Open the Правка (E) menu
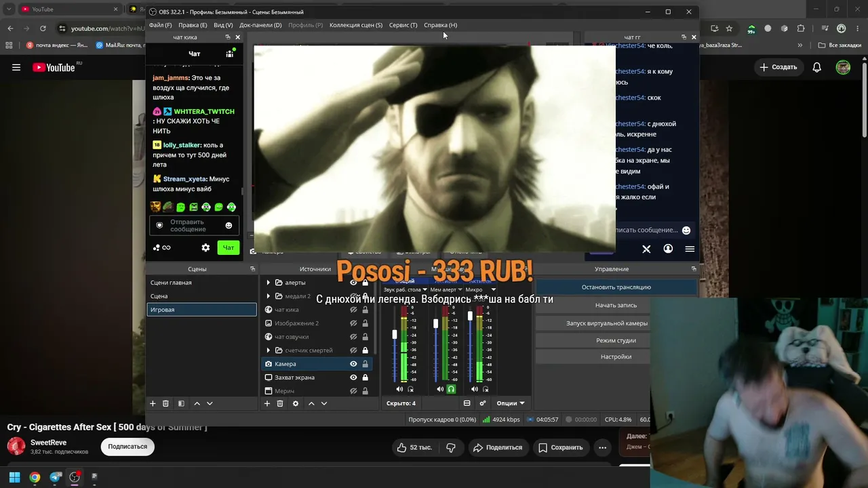 (x=193, y=25)
